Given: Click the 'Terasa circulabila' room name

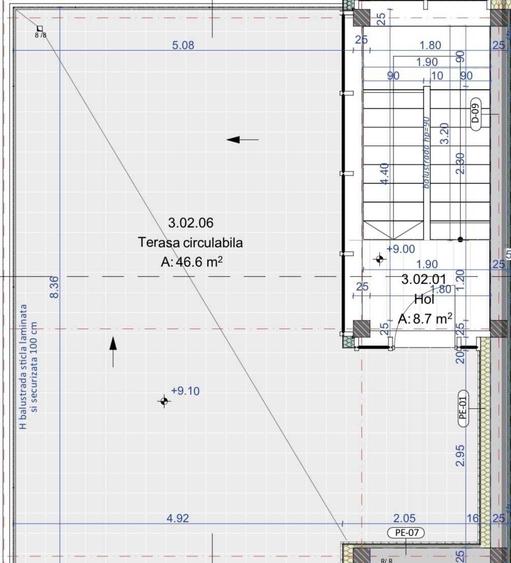Looking at the screenshot, I should [191, 243].
